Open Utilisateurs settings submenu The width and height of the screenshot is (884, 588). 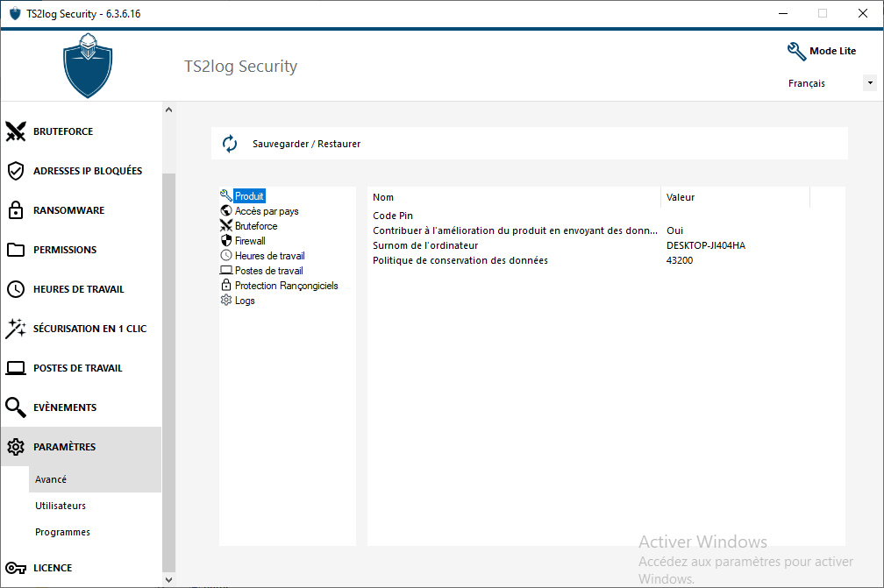coord(61,506)
